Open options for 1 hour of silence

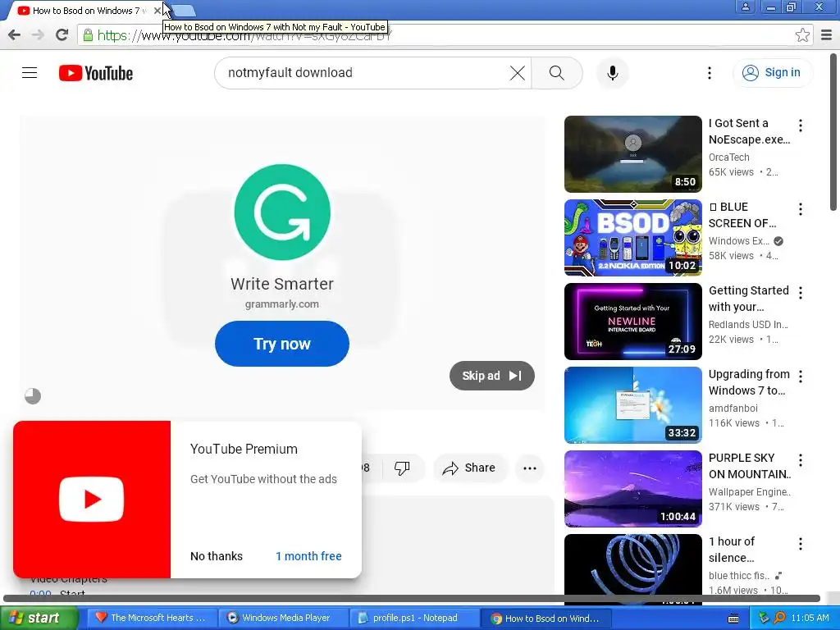coord(801,543)
